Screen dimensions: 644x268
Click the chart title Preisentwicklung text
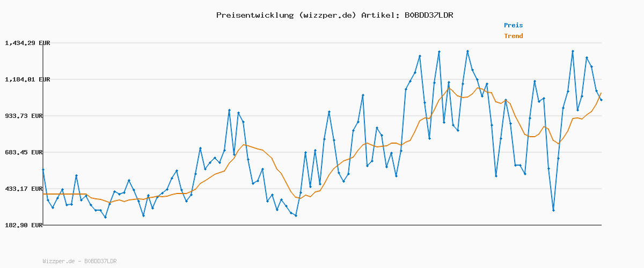coord(334,15)
